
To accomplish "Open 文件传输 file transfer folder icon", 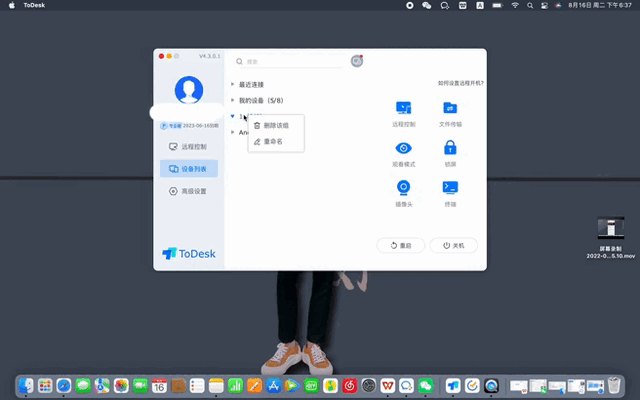I will pos(450,108).
